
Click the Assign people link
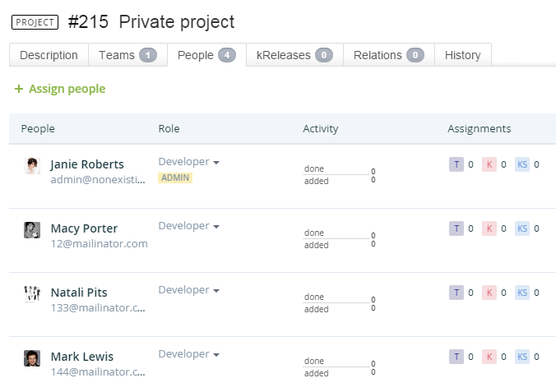[67, 89]
